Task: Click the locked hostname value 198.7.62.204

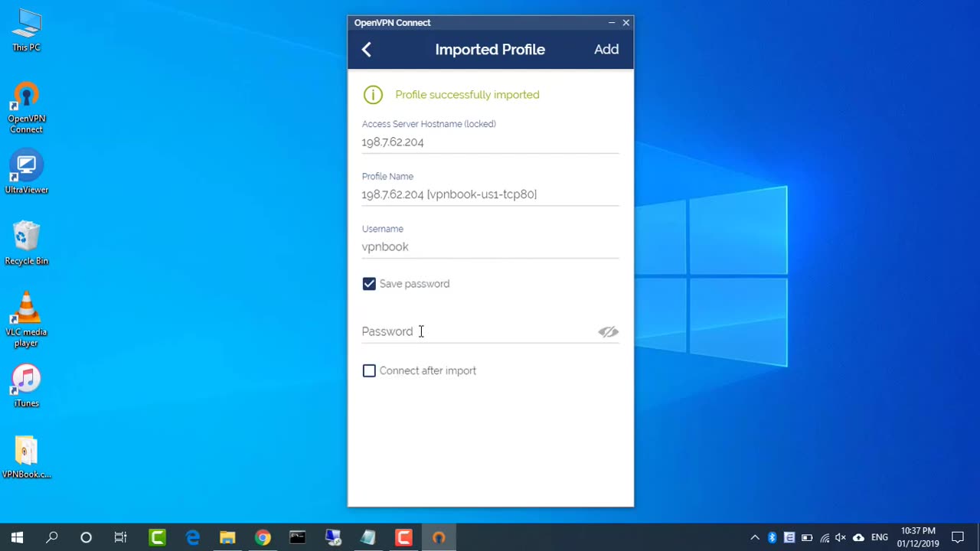Action: [393, 142]
